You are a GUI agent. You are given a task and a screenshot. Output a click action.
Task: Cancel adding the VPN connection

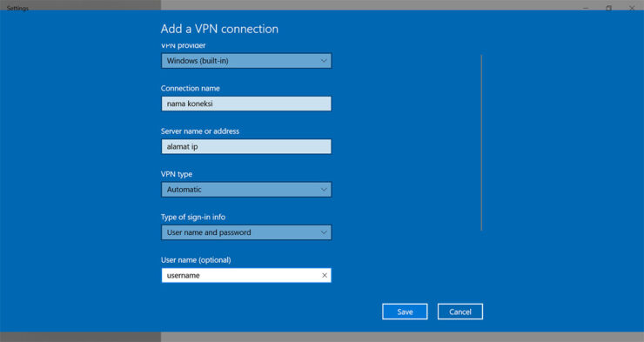460,312
